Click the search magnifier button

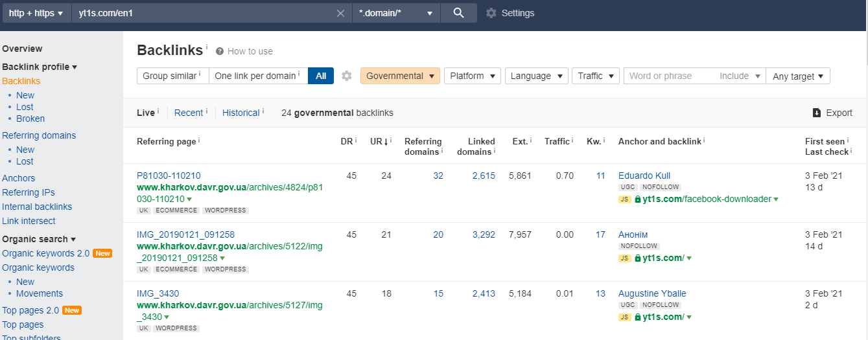(458, 13)
